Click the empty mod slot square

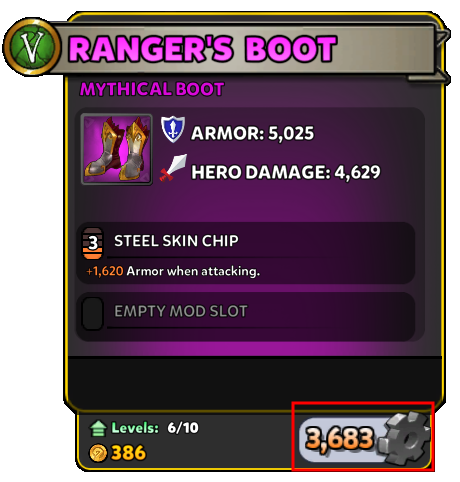pos(92,313)
